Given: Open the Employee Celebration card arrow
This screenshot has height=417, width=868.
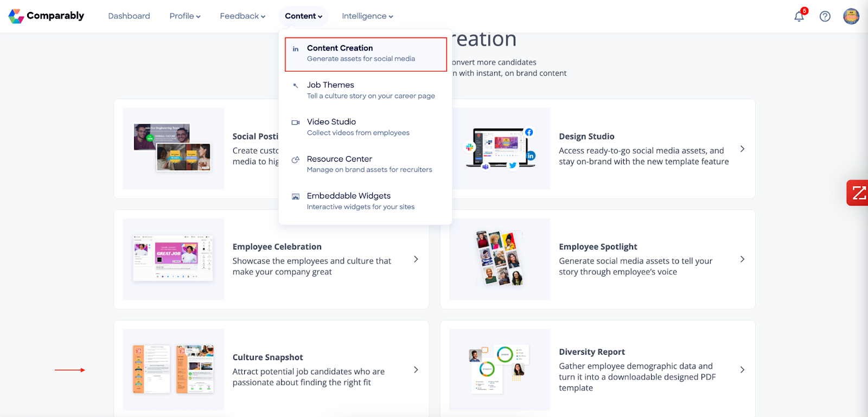Looking at the screenshot, I should pos(416,259).
